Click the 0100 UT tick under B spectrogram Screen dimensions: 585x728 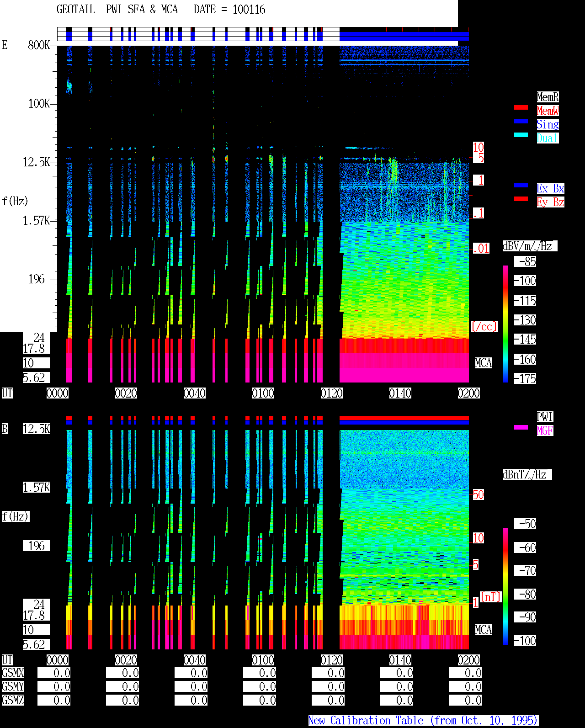(263, 660)
